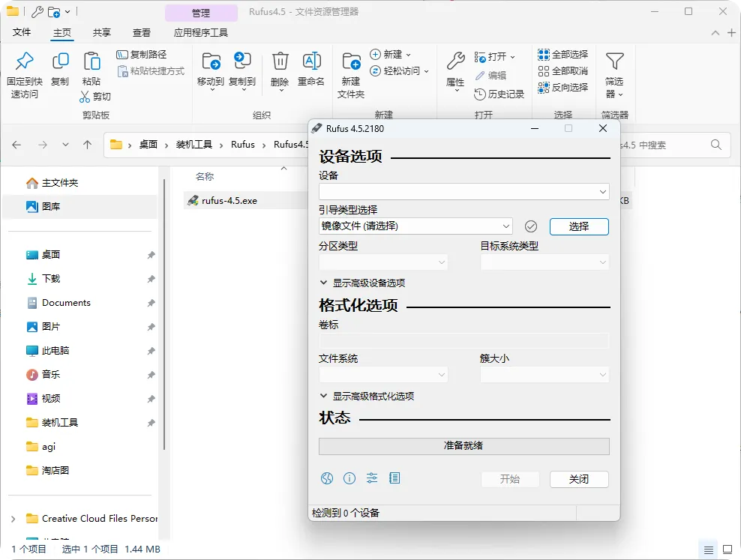The height and width of the screenshot is (560, 741).
Task: Click 装机工具 in the breadcrumb path
Action: click(193, 145)
